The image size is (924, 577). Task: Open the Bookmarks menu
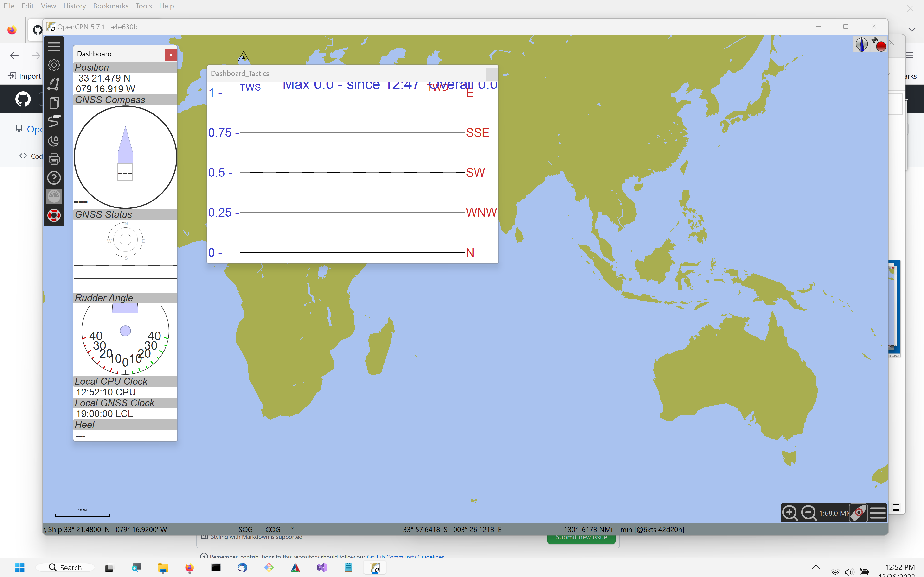(x=111, y=6)
